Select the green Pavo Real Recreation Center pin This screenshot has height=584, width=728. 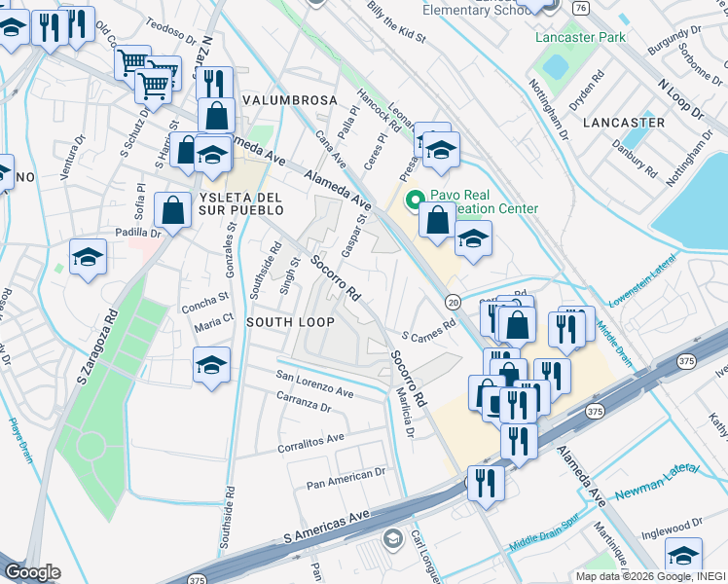[x=414, y=201]
